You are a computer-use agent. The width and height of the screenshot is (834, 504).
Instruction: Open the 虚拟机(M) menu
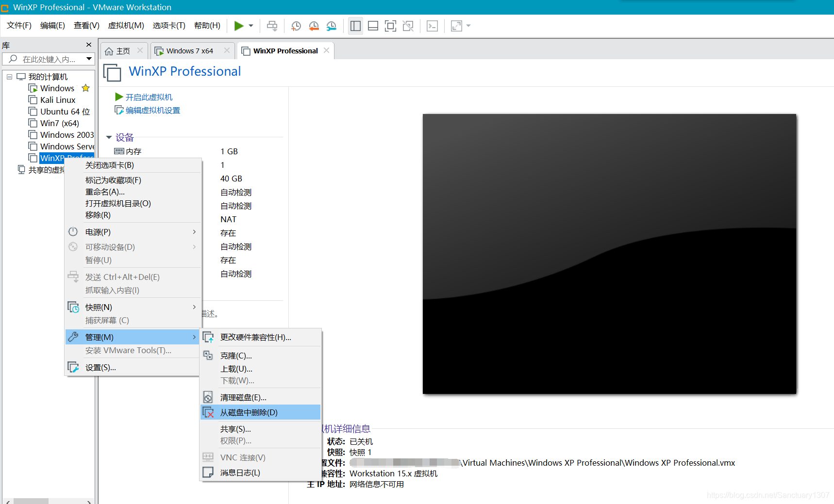pyautogui.click(x=126, y=26)
